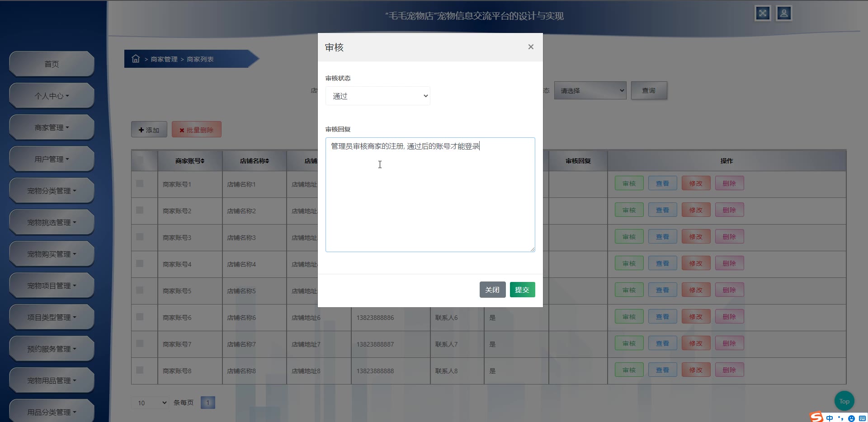Expand the 宠物项目管理 sidebar menu

point(52,286)
